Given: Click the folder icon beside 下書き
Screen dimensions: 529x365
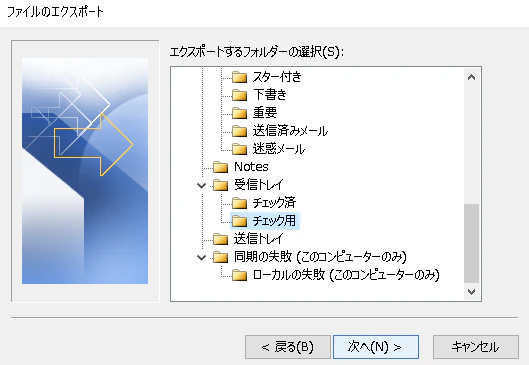Looking at the screenshot, I should tap(240, 95).
